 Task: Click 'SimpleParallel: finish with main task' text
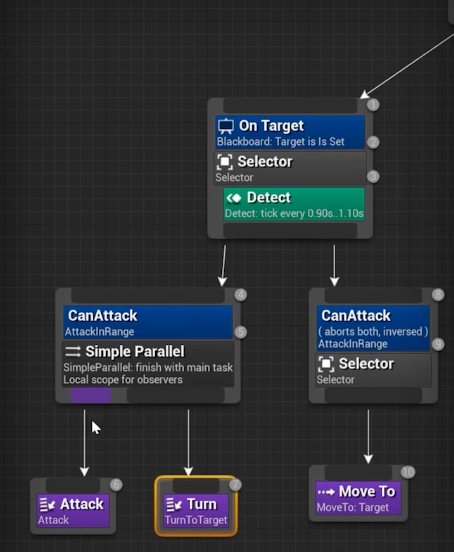pyautogui.click(x=148, y=368)
